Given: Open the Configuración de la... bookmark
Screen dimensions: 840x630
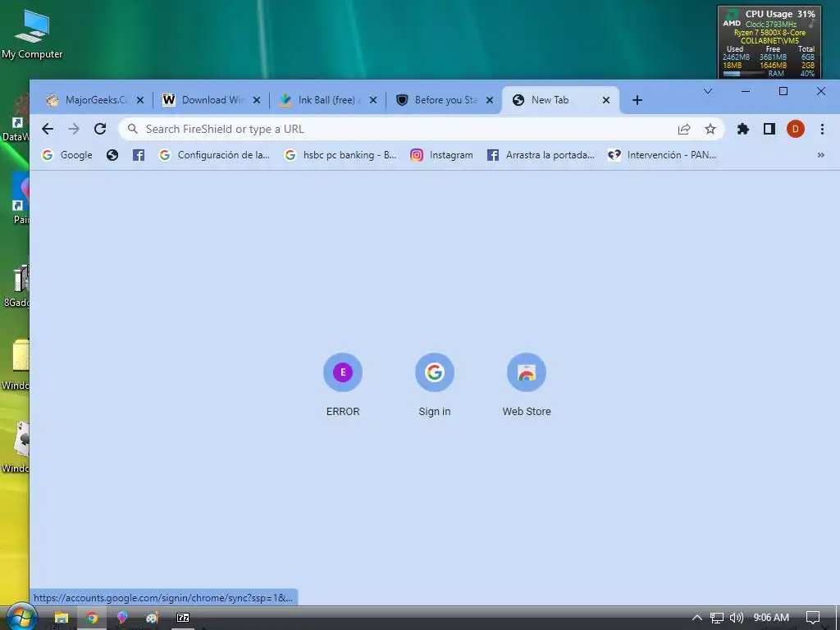Looking at the screenshot, I should point(214,155).
